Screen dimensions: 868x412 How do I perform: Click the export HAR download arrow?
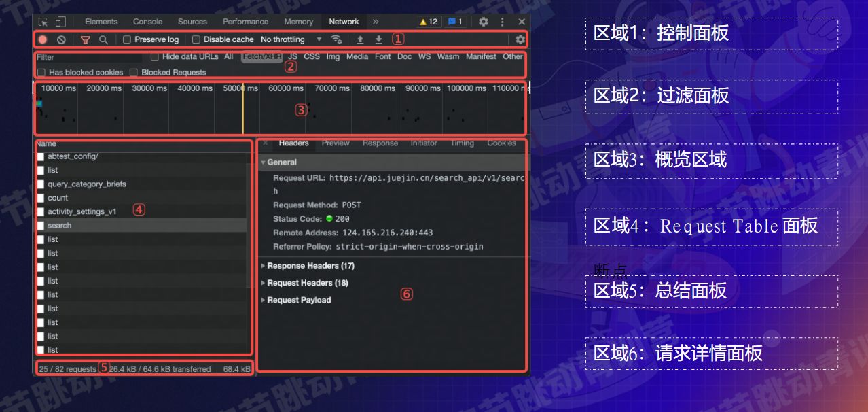379,39
